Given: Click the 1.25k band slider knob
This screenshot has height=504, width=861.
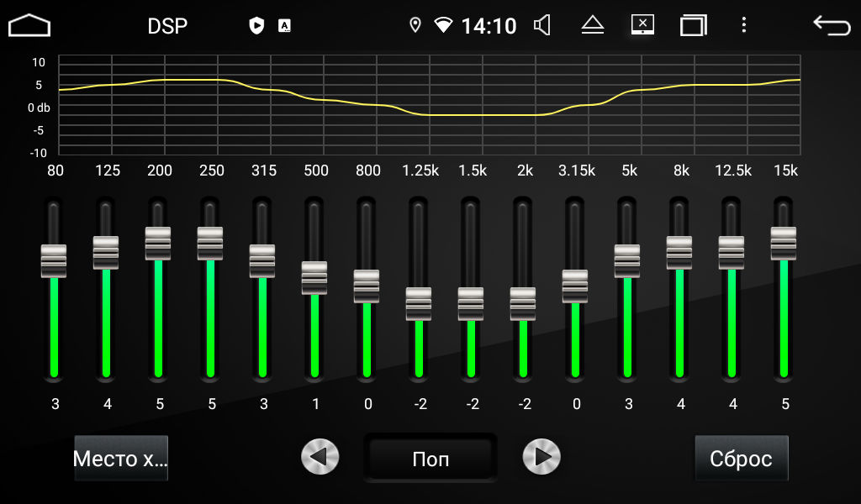Looking at the screenshot, I should click(419, 304).
